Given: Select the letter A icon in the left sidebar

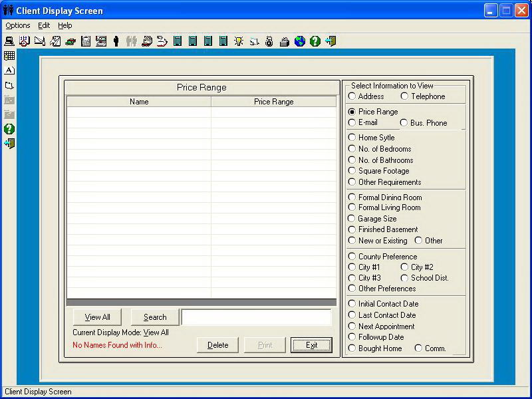Looking at the screenshot, I should [9, 70].
